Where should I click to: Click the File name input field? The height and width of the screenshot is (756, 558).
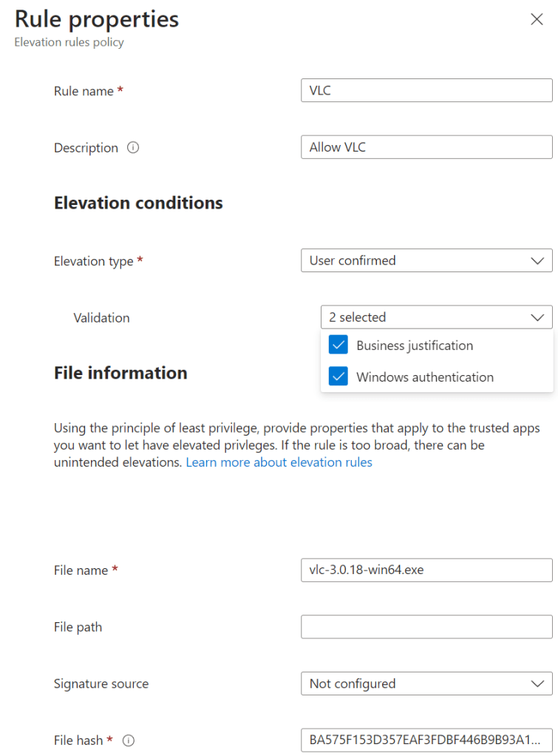[x=426, y=570]
